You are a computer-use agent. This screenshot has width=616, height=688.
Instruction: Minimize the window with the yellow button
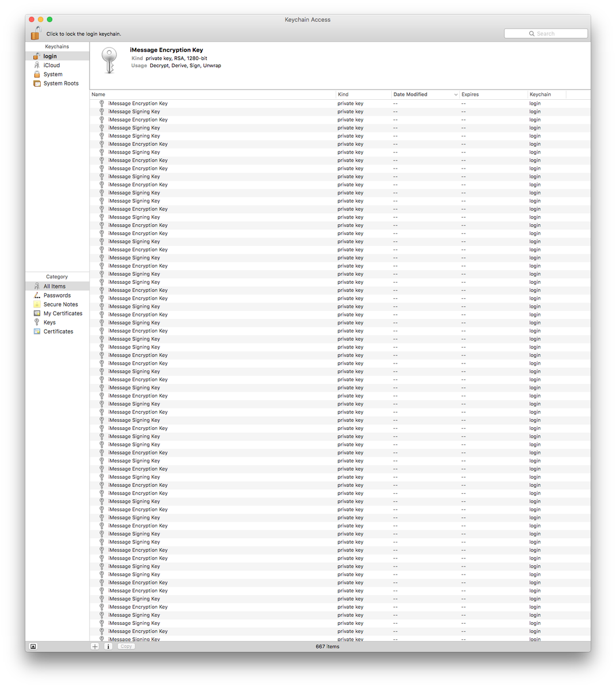[x=41, y=19]
